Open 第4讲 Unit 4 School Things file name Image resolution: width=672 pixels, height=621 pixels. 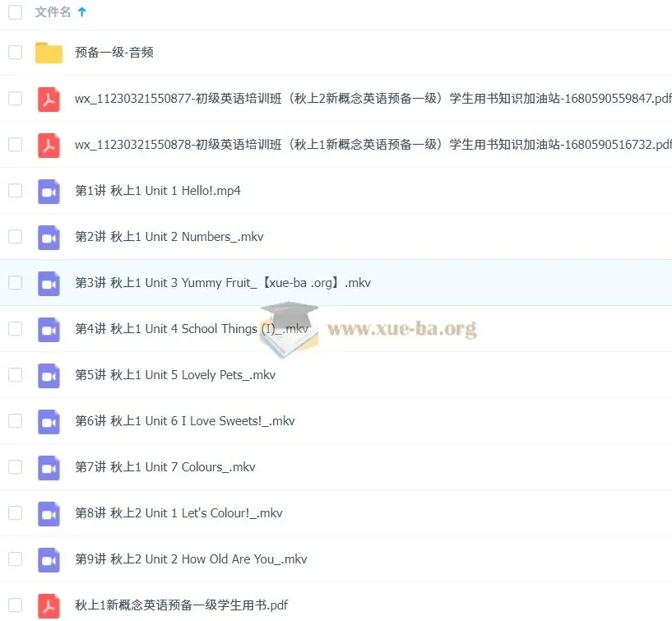tap(192, 329)
